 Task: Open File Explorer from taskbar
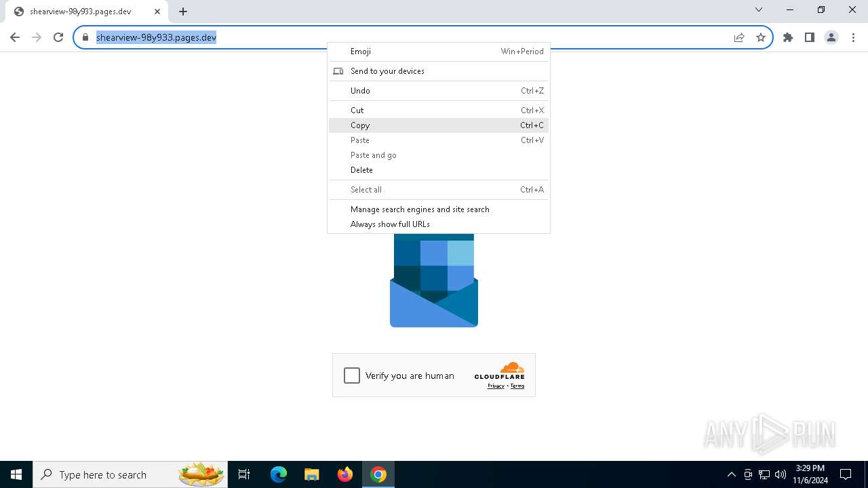point(311,474)
